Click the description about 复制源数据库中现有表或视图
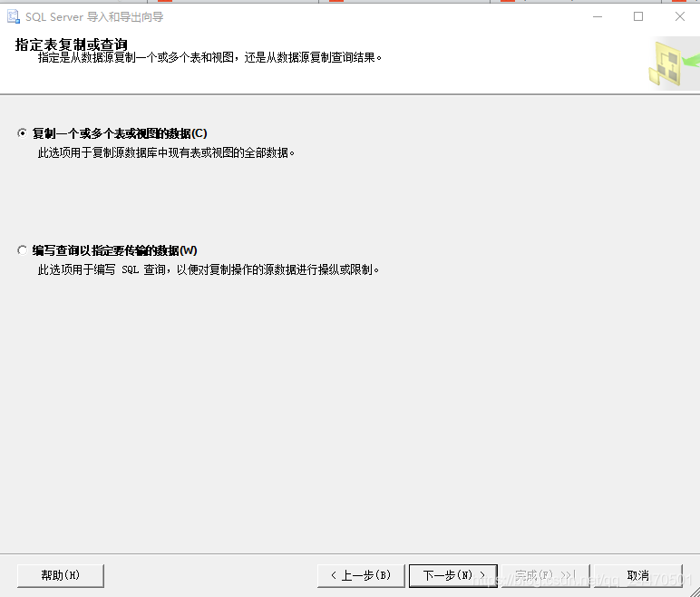The image size is (700, 597). coord(166,152)
